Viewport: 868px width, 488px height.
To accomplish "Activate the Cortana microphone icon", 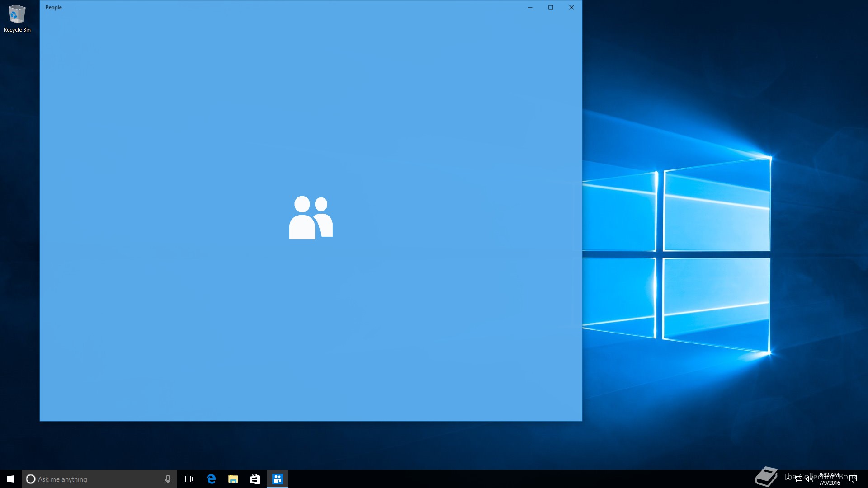I will pyautogui.click(x=168, y=479).
